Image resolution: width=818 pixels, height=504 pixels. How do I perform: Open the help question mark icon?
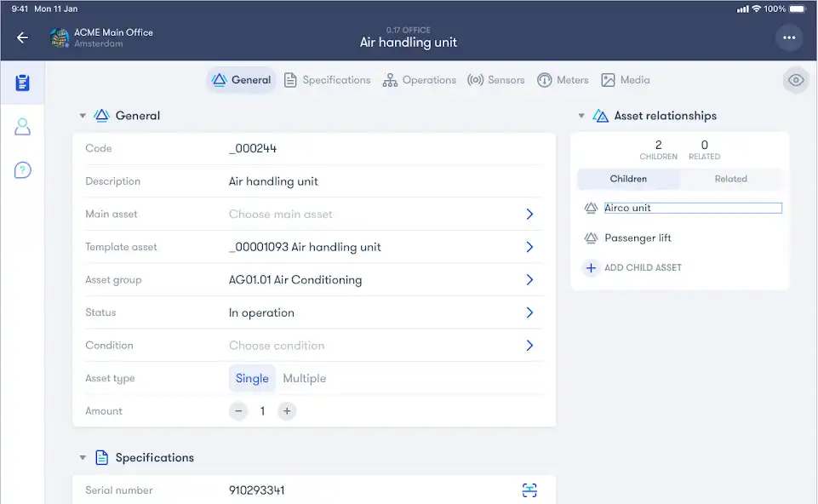pyautogui.click(x=22, y=170)
